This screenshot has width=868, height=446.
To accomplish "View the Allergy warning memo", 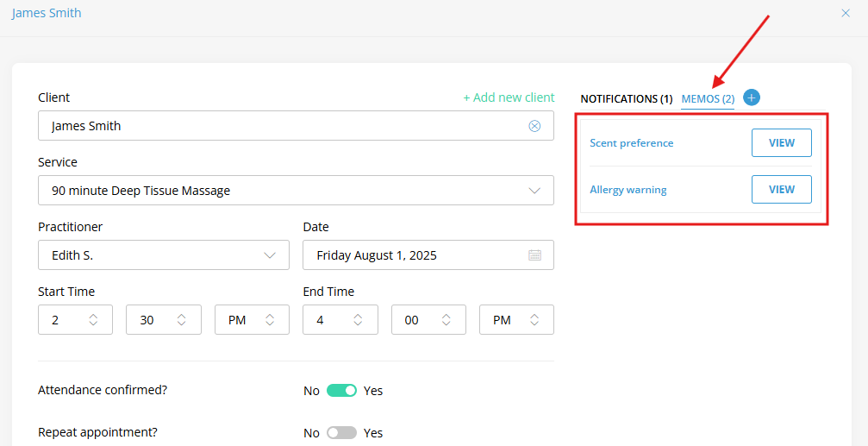I will [x=782, y=190].
